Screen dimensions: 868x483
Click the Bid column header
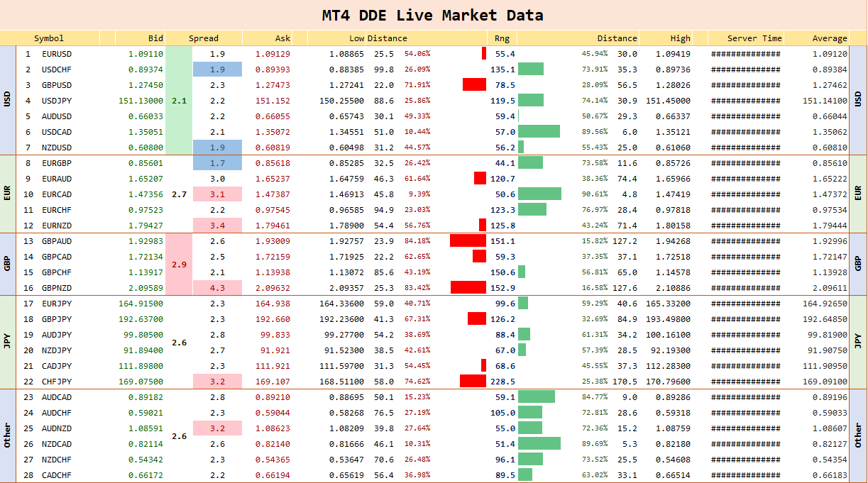(155, 38)
